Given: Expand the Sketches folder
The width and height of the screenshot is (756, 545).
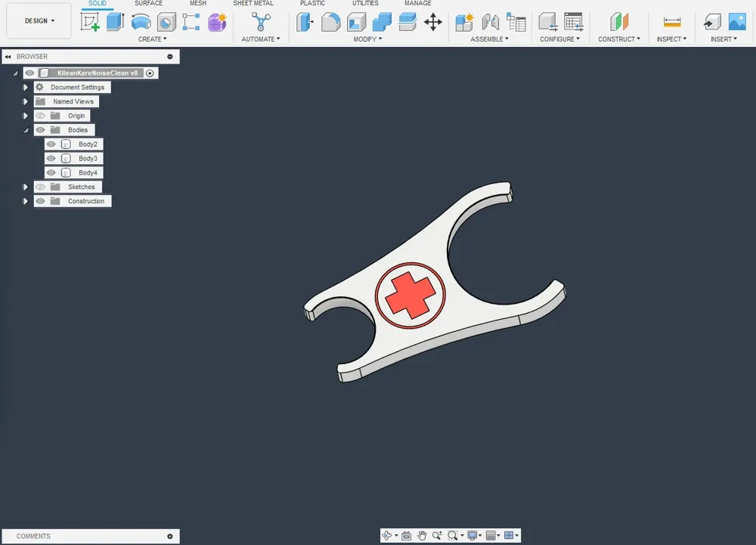Looking at the screenshot, I should [26, 187].
